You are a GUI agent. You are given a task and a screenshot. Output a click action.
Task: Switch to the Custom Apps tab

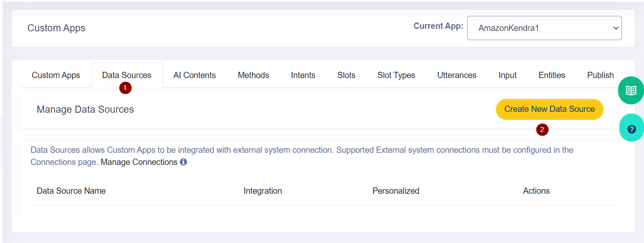pos(56,75)
